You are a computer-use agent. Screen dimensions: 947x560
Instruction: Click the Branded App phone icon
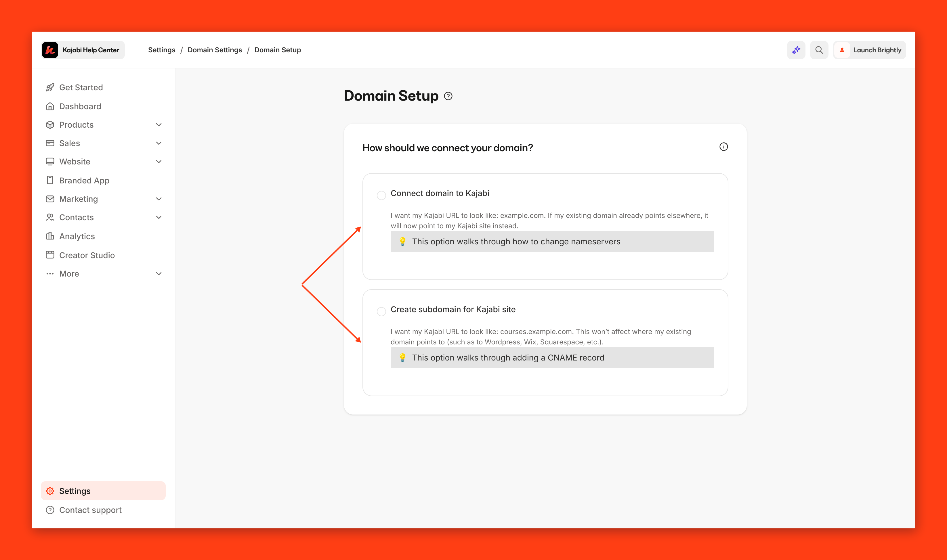[x=50, y=180]
